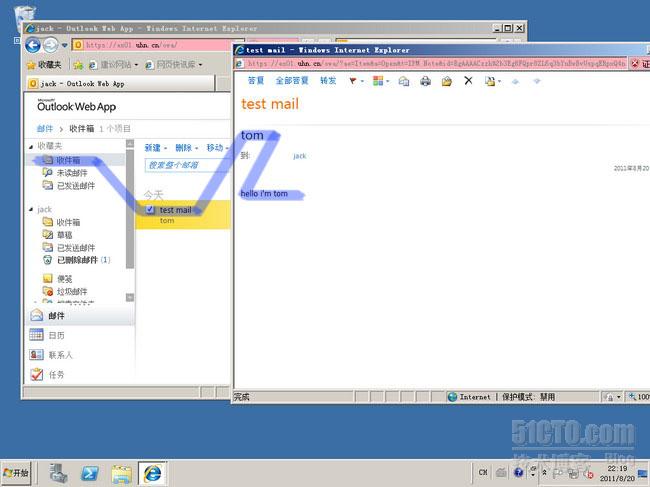Click recipient jack in the message header
650x487 pixels.
[299, 156]
